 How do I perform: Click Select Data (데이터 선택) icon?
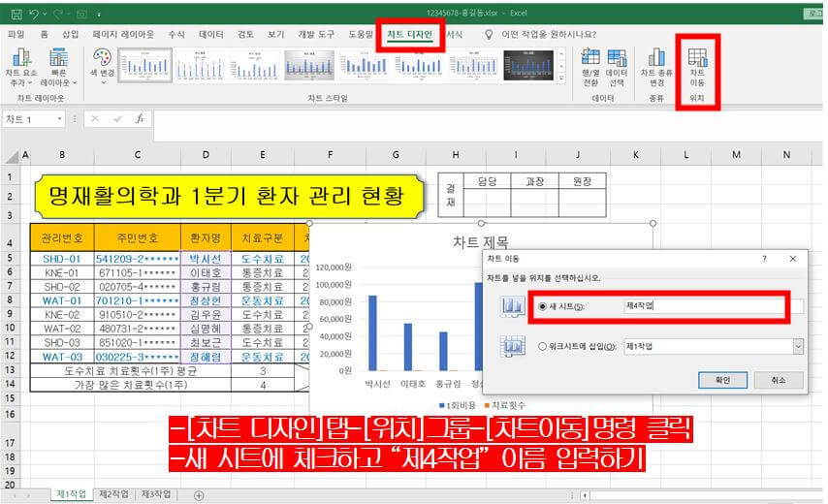point(617,68)
